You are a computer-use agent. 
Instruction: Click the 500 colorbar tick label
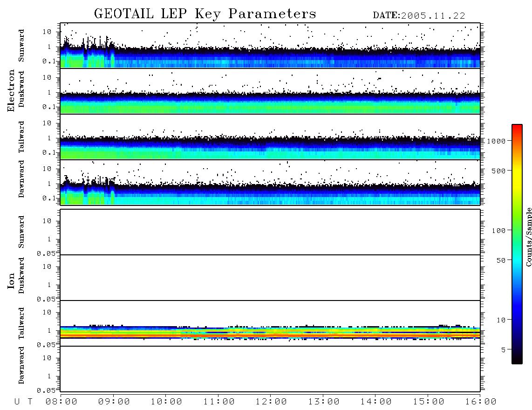(498, 171)
